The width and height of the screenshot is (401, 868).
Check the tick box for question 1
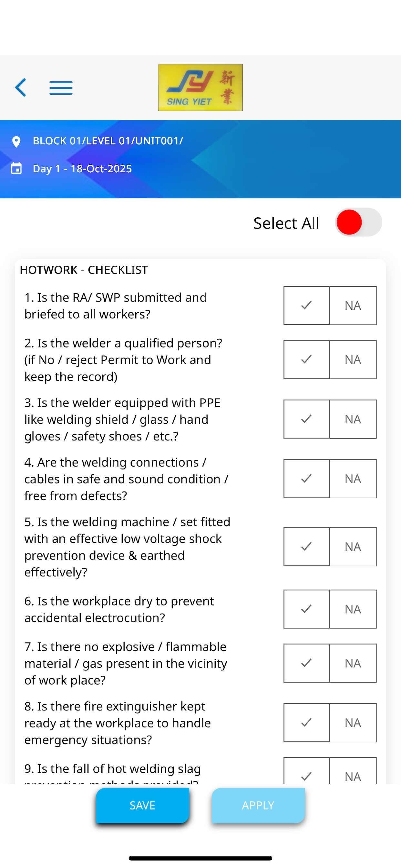306,305
